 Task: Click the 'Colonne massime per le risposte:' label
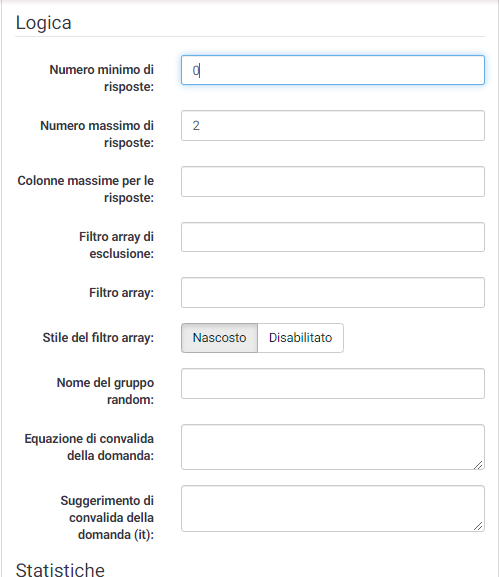click(86, 189)
